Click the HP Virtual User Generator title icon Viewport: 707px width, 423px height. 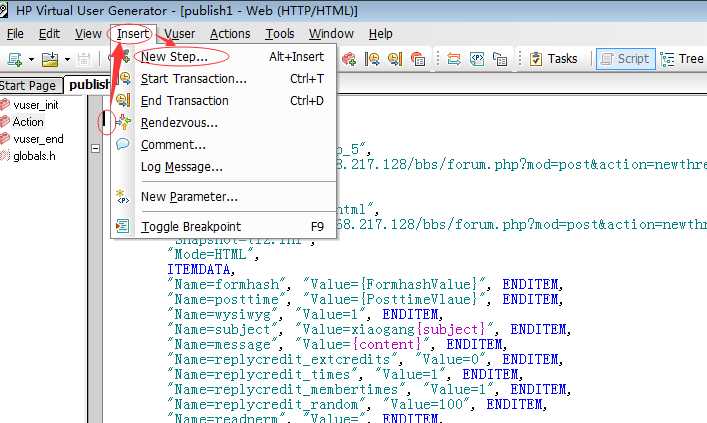point(4,10)
